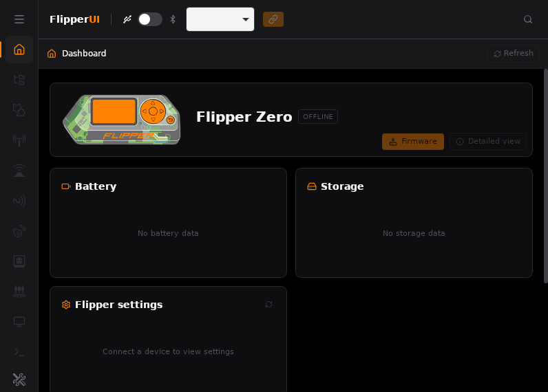Open the NFC wave sidebar icon
The height and width of the screenshot is (392, 548).
click(19, 201)
